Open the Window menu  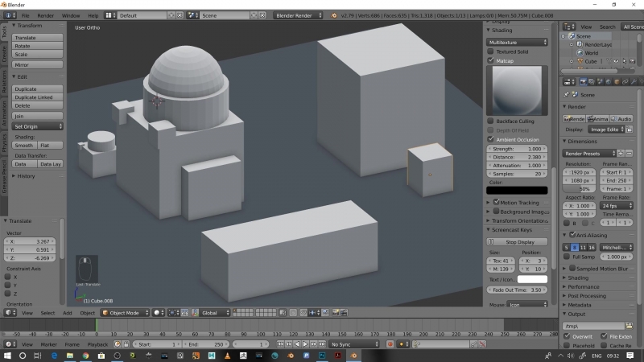pyautogui.click(x=71, y=15)
